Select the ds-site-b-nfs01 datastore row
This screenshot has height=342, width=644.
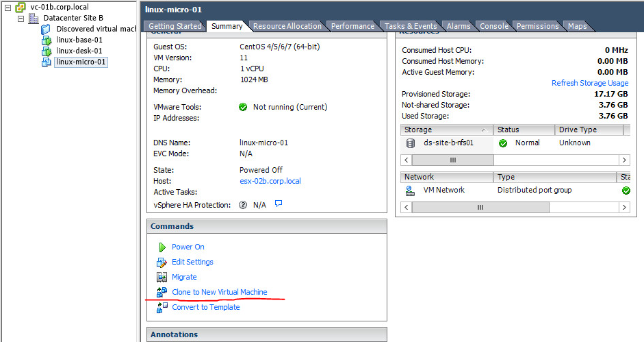click(x=515, y=143)
